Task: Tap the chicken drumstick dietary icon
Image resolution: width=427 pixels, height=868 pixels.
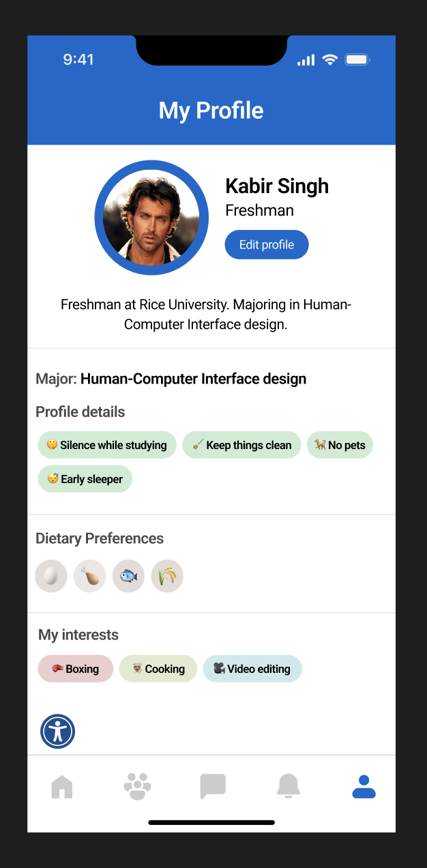Action: coord(90,576)
